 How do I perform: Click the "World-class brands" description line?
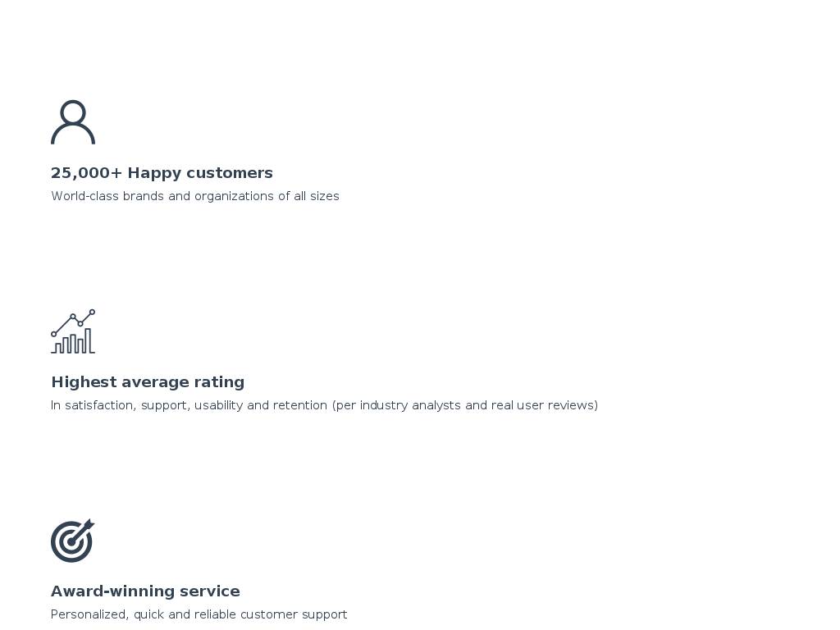coord(194,196)
